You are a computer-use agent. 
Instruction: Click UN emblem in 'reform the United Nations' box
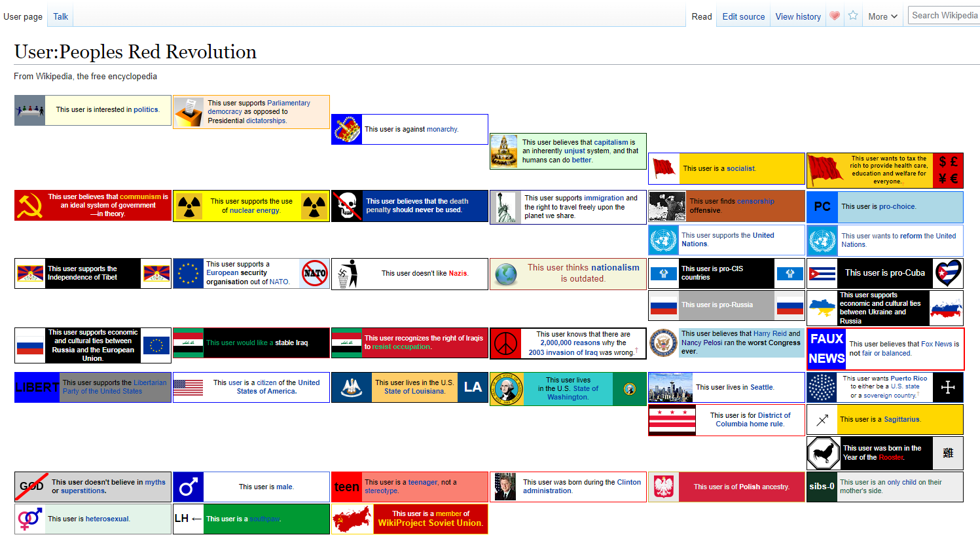(x=822, y=240)
